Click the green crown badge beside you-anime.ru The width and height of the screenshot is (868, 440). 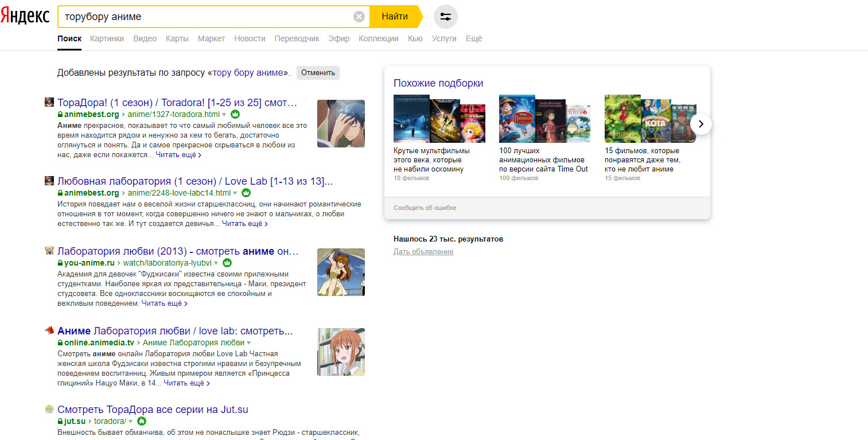tap(227, 263)
